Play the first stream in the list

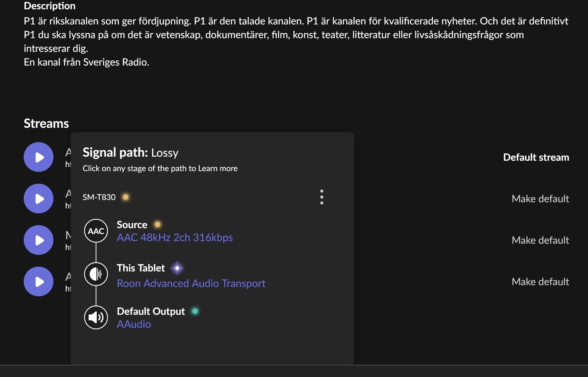click(x=39, y=157)
